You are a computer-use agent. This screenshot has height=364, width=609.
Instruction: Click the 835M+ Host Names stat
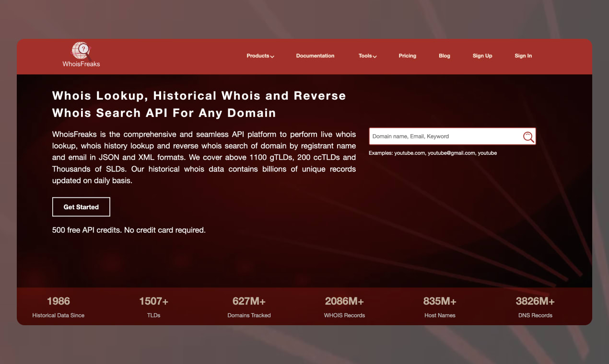click(440, 307)
